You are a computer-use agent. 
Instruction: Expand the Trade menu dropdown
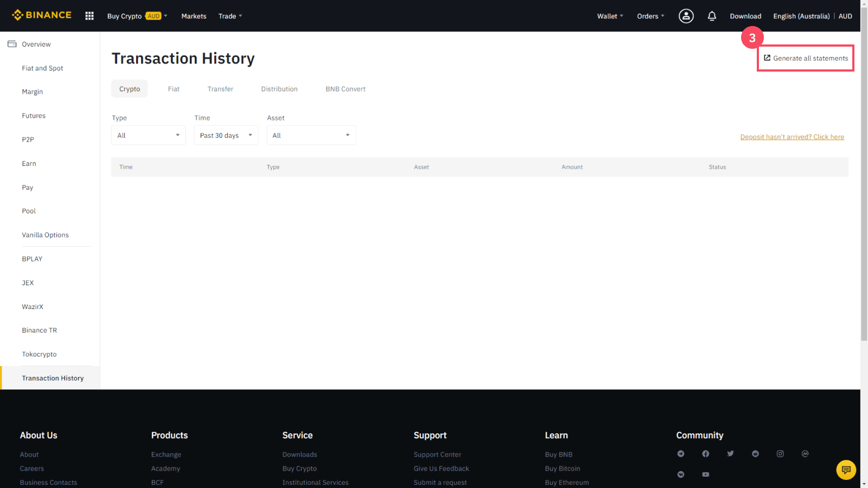click(x=230, y=16)
